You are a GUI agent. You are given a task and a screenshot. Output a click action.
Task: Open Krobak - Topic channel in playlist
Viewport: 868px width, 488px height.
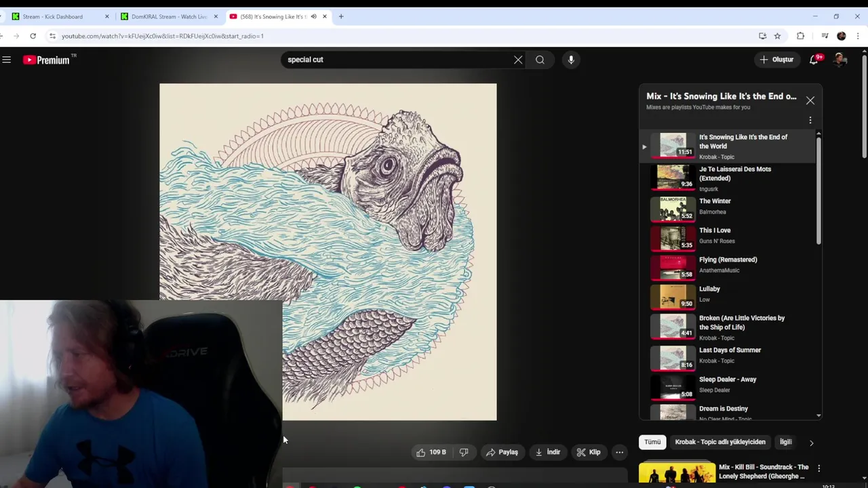(x=717, y=157)
